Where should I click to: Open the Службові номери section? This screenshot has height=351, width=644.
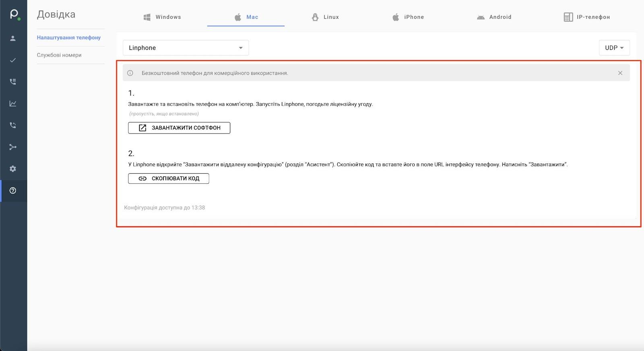tap(59, 55)
